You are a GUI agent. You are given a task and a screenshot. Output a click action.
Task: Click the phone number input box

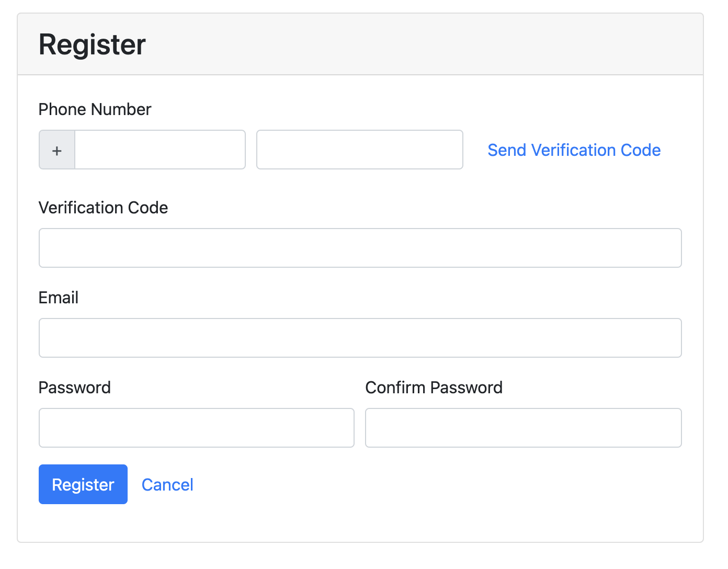359,150
